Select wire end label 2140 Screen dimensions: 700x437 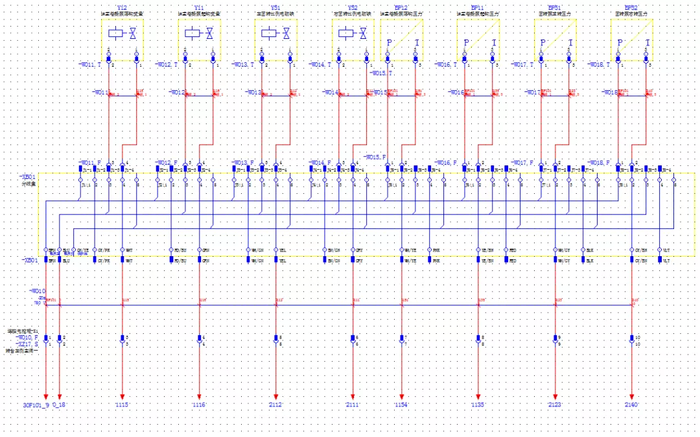[632, 407]
